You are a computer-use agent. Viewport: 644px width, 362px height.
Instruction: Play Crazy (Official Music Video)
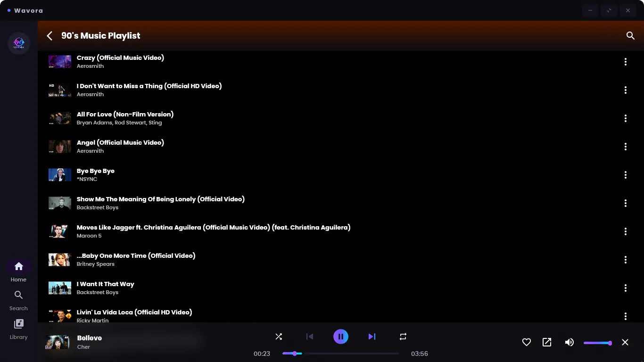coord(120,58)
